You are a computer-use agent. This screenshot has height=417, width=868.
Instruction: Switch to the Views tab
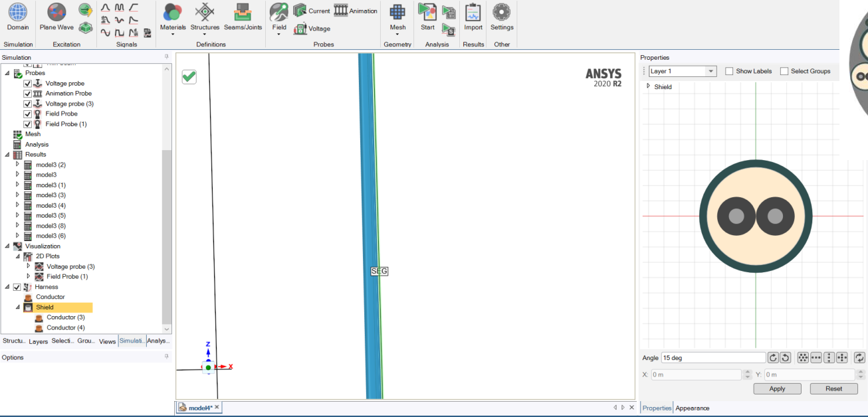(107, 341)
